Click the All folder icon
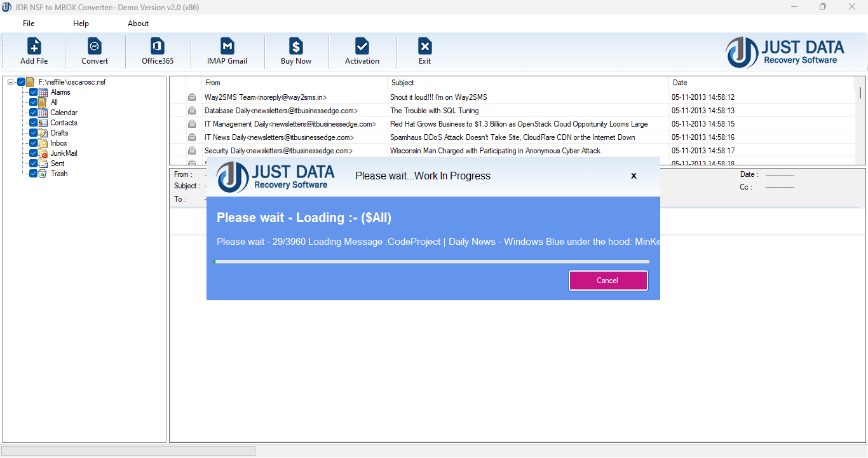Viewport: 868px width, 458px height. (43, 102)
